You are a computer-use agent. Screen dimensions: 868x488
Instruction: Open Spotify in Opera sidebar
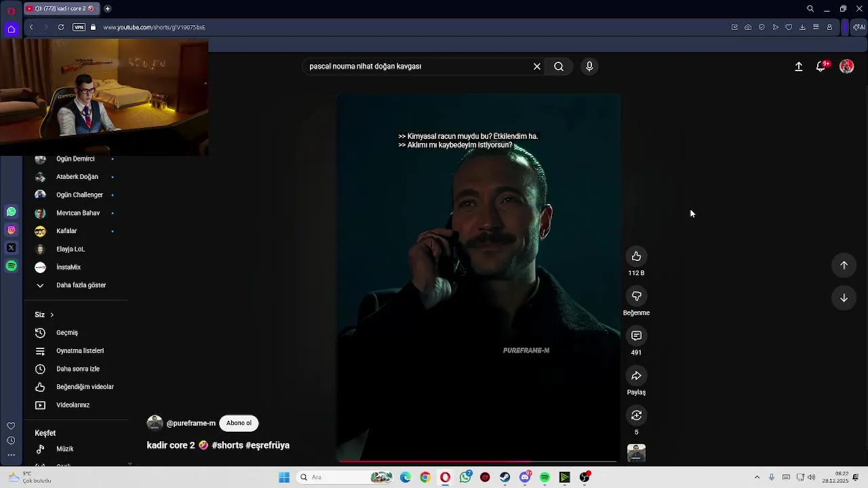click(11, 266)
